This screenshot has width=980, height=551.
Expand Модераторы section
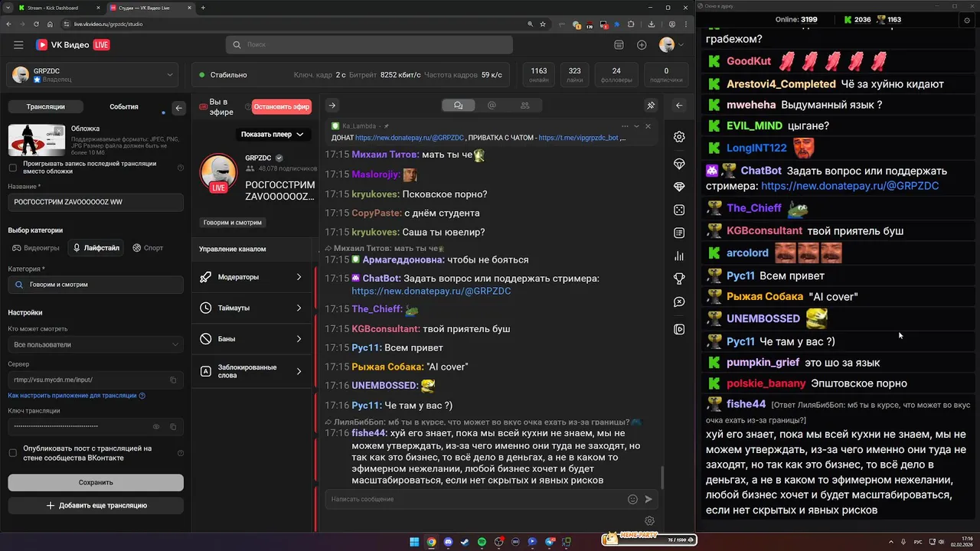(252, 277)
